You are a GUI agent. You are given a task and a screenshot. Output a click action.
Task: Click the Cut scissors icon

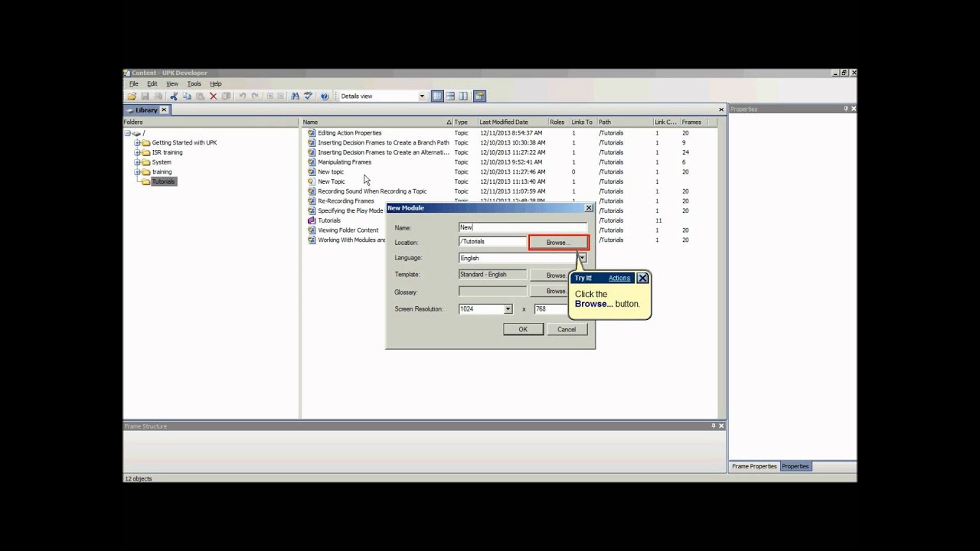[x=174, y=96]
